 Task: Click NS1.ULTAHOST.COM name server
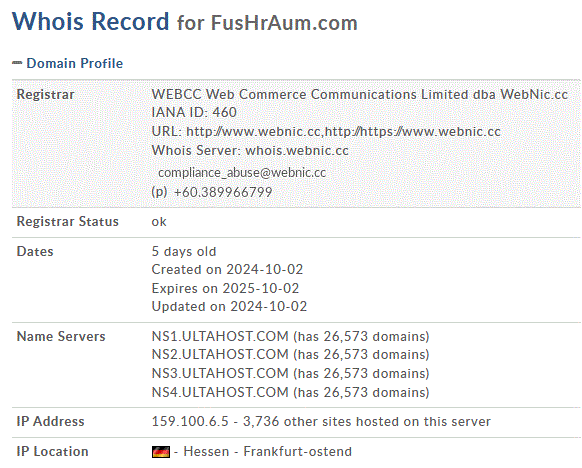220,336
